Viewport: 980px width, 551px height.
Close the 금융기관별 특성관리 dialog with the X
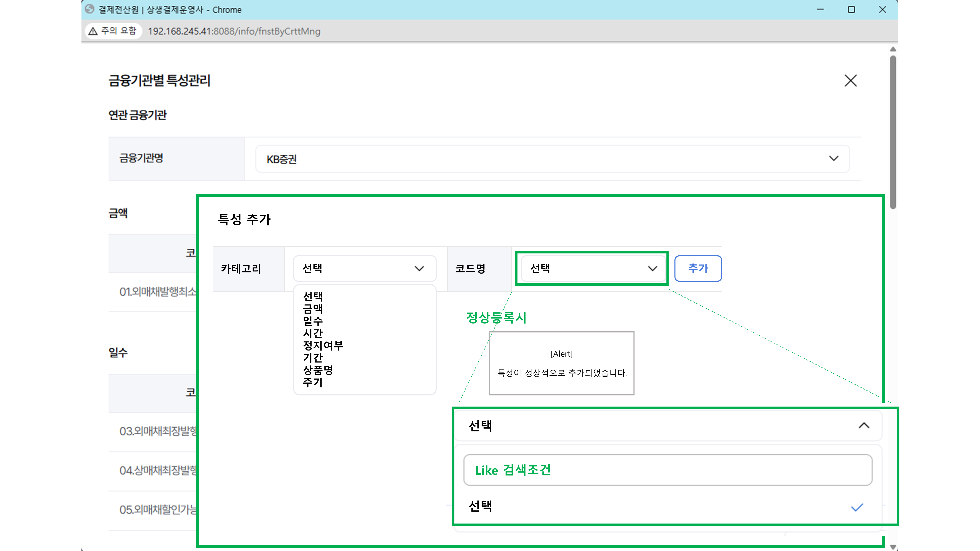tap(850, 81)
